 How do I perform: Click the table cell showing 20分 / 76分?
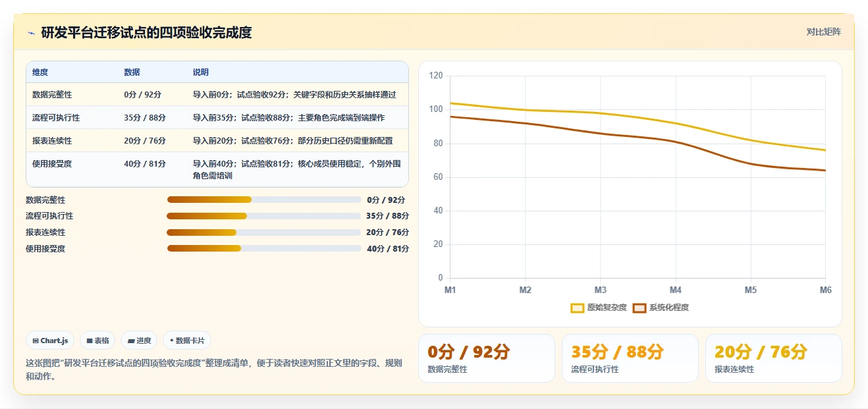click(145, 141)
